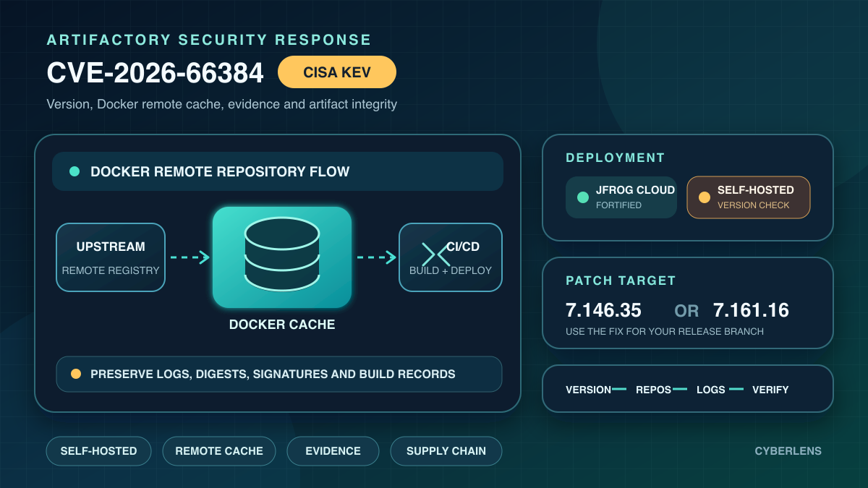The image size is (868, 488).
Task: Click the version number 7.161.16
Action: click(751, 310)
